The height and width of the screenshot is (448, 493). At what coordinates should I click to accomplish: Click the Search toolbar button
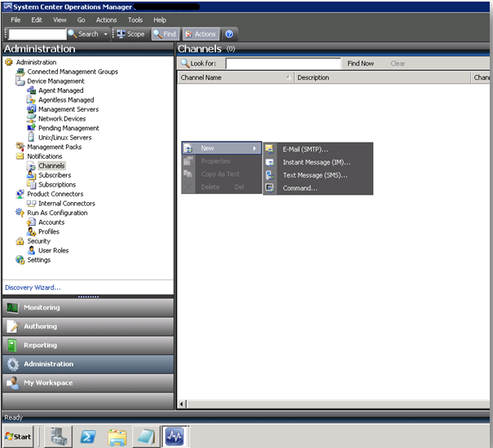coord(84,34)
